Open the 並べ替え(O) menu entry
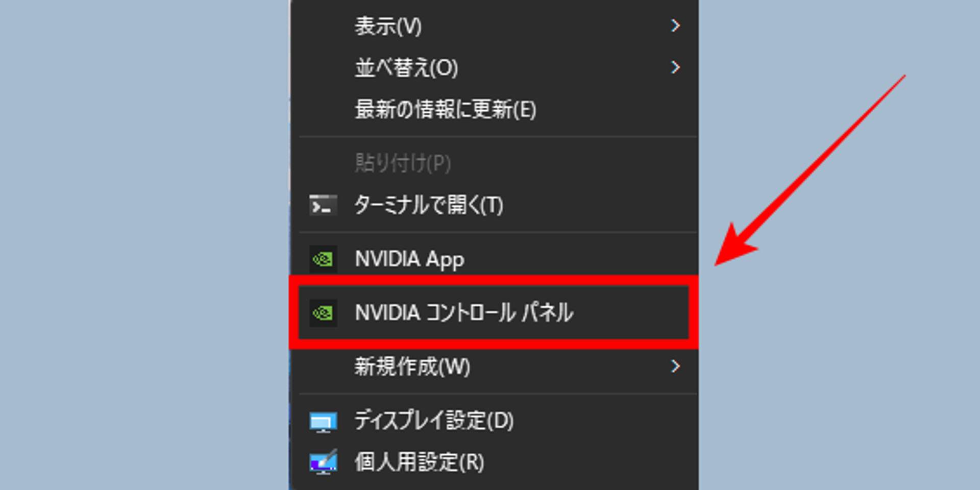980x490 pixels. (494, 67)
